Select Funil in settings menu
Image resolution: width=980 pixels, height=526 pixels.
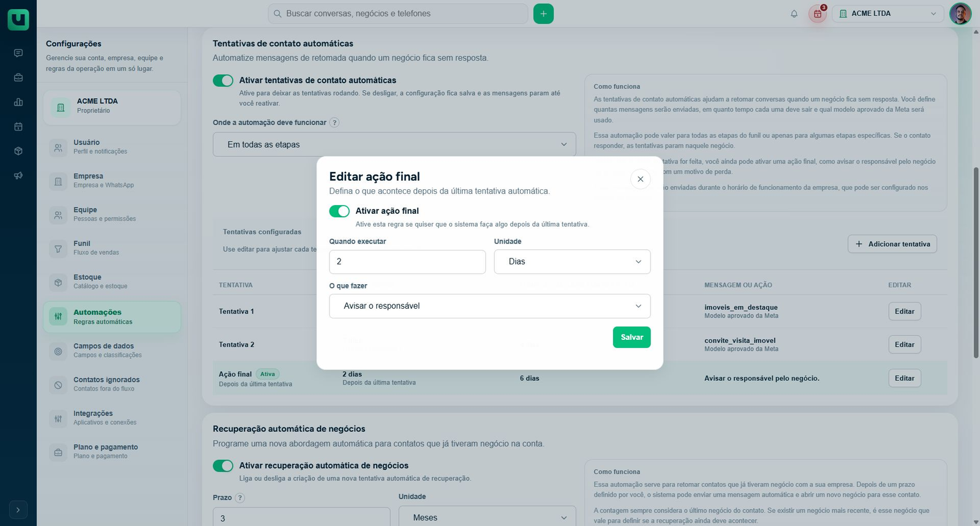[112, 248]
